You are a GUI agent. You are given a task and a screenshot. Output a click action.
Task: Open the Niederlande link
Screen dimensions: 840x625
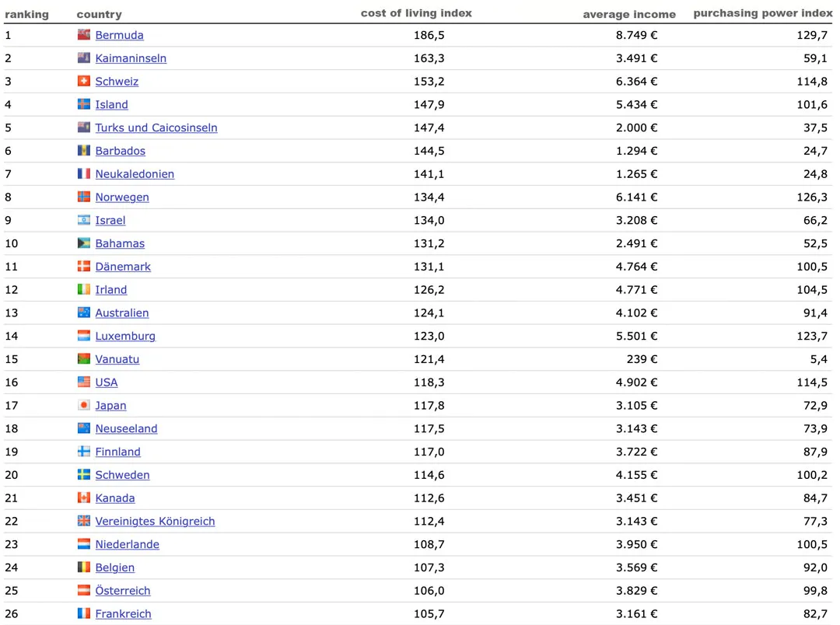[127, 545]
